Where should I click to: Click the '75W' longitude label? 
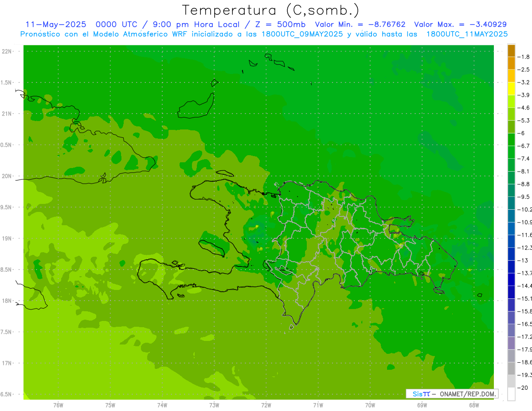click(110, 405)
